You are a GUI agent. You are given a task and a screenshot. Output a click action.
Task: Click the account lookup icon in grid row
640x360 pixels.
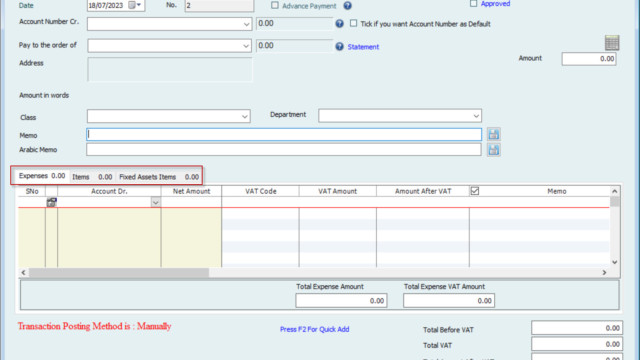tap(51, 202)
